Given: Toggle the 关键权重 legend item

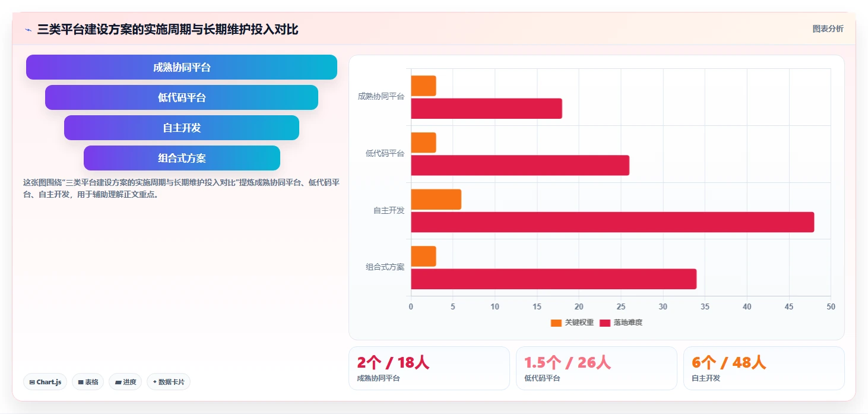Looking at the screenshot, I should coord(572,323).
